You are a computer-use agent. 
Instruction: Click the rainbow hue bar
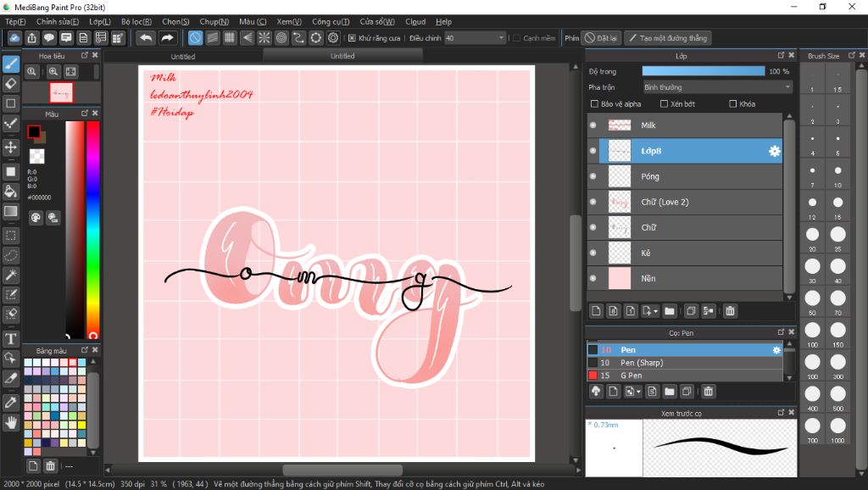click(x=93, y=229)
